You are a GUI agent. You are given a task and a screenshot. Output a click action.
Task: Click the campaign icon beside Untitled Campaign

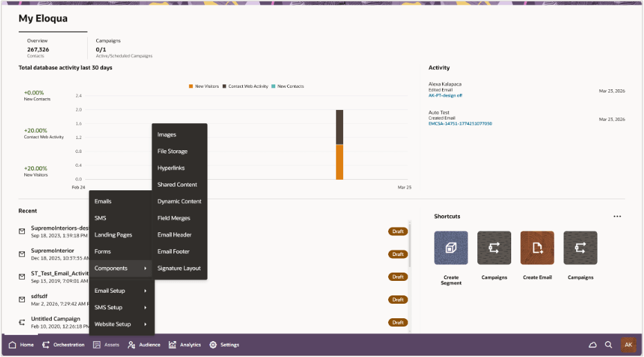(x=22, y=322)
